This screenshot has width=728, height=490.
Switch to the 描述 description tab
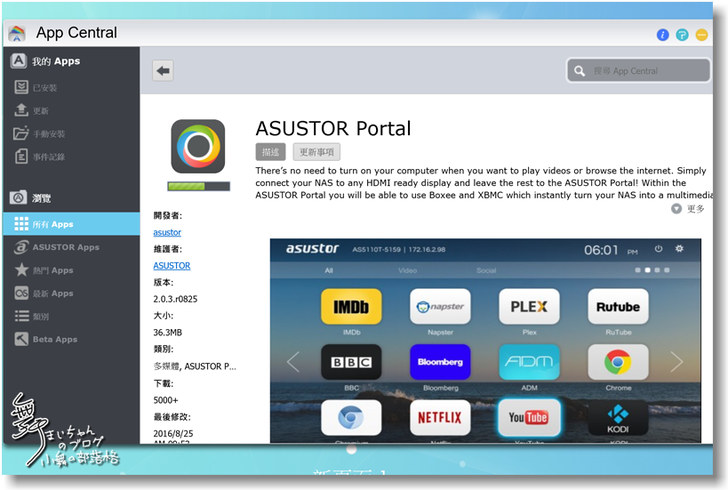[x=270, y=152]
